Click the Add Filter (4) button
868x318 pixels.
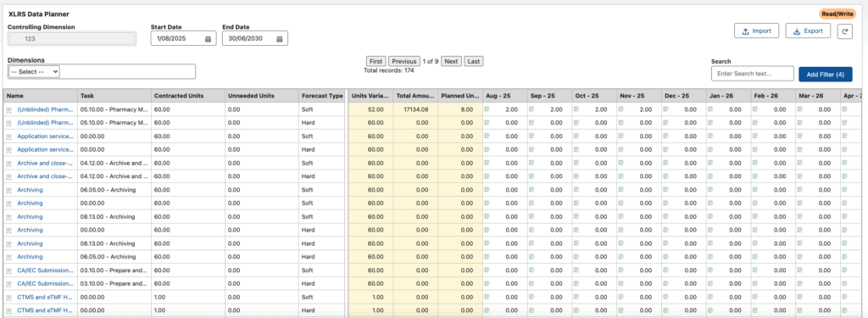tap(825, 75)
